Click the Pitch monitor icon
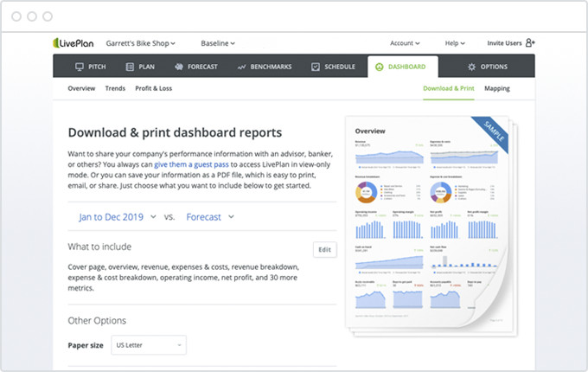 (x=80, y=67)
